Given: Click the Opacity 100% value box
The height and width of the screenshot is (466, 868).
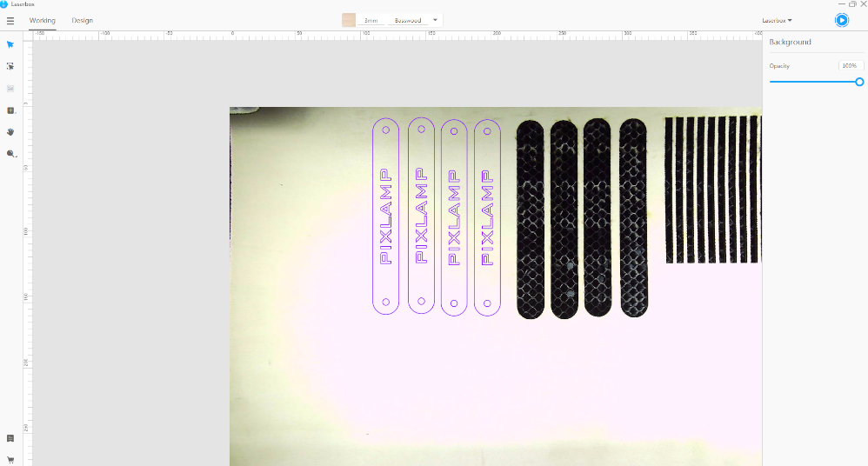Looking at the screenshot, I should point(851,66).
